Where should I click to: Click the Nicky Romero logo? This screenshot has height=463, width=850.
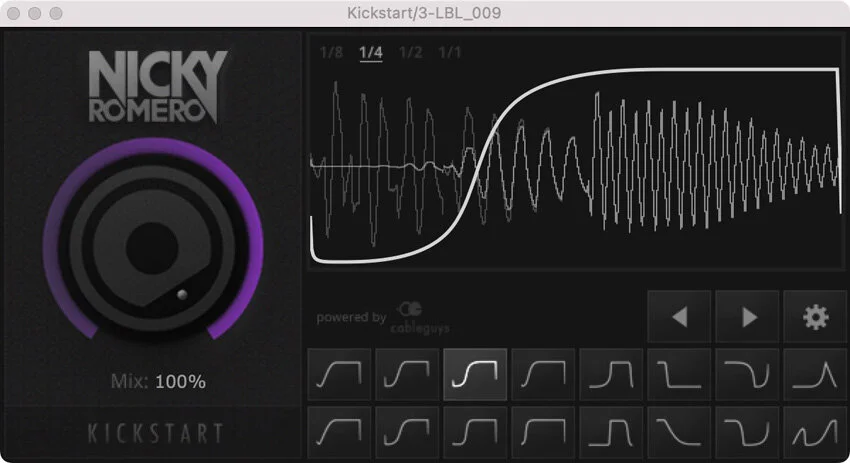(157, 87)
